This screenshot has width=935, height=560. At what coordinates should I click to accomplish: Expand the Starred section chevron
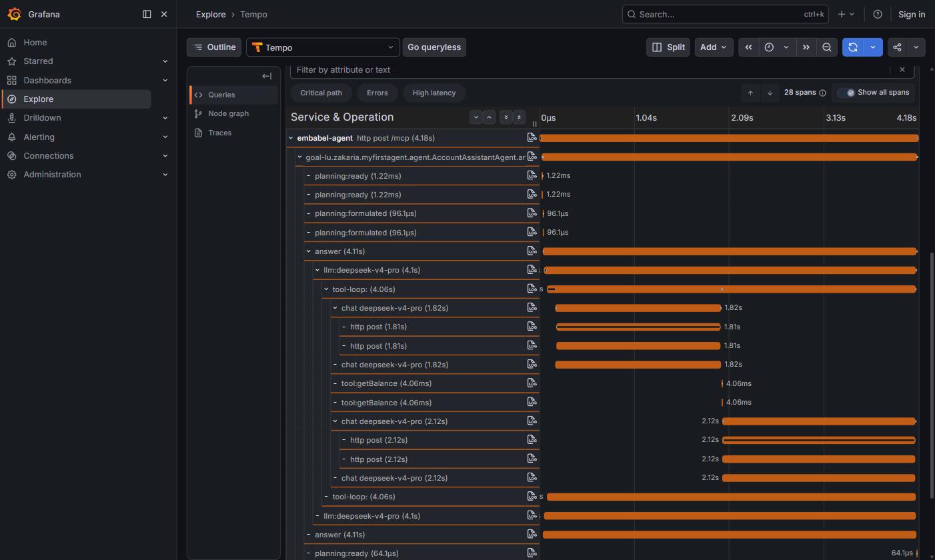[x=165, y=61]
